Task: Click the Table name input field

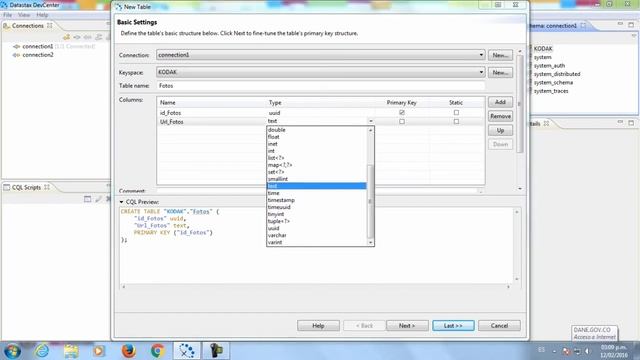Action: [x=320, y=86]
